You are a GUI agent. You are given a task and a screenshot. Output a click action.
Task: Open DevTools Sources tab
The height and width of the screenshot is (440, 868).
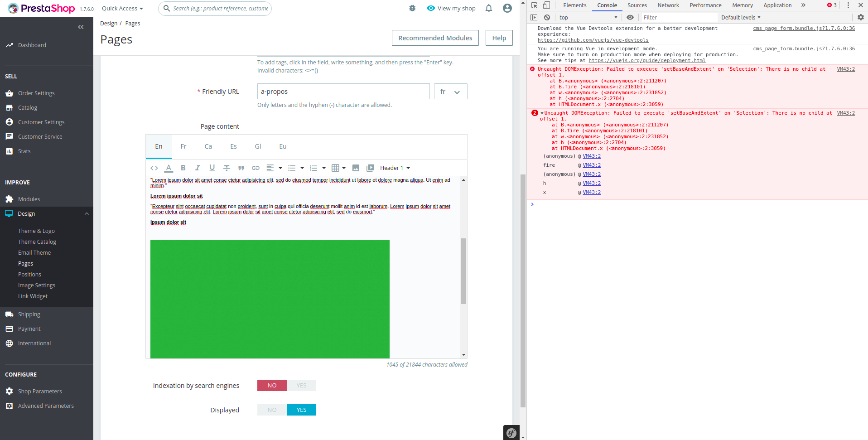(x=637, y=5)
